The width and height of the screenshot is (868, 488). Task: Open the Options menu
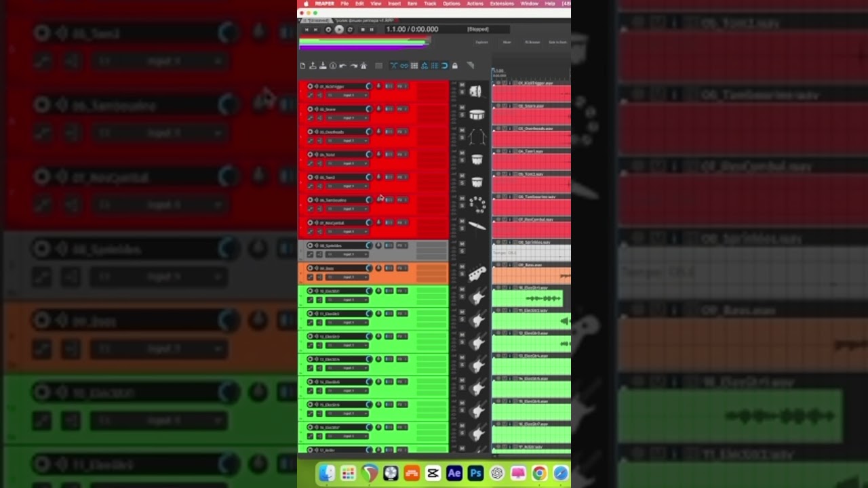pos(452,3)
